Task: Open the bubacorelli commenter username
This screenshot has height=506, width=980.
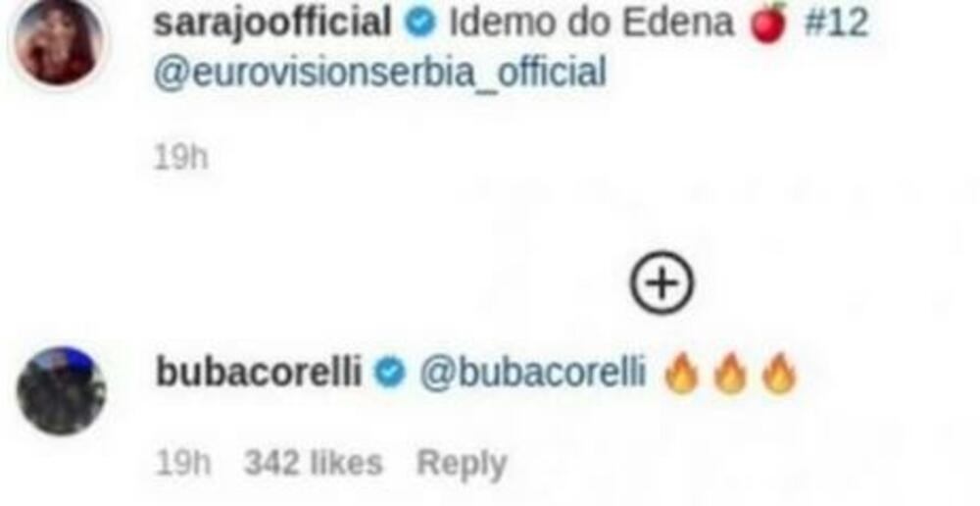Action: coord(259,373)
